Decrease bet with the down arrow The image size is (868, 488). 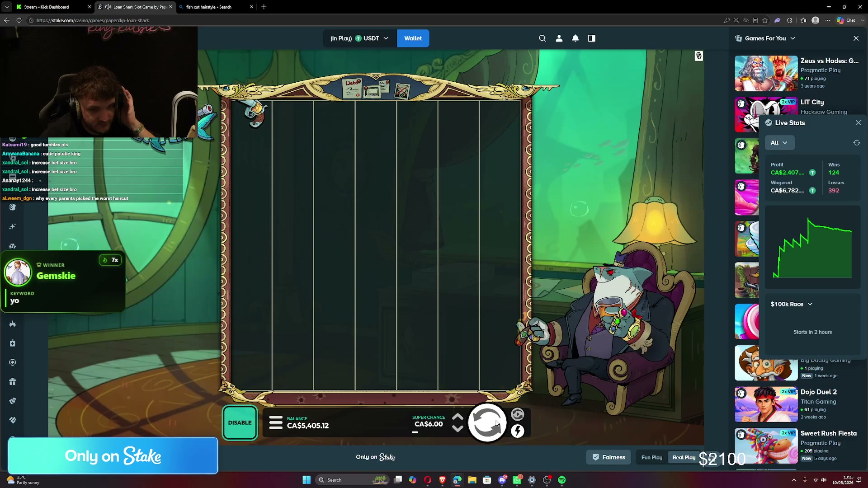(458, 429)
